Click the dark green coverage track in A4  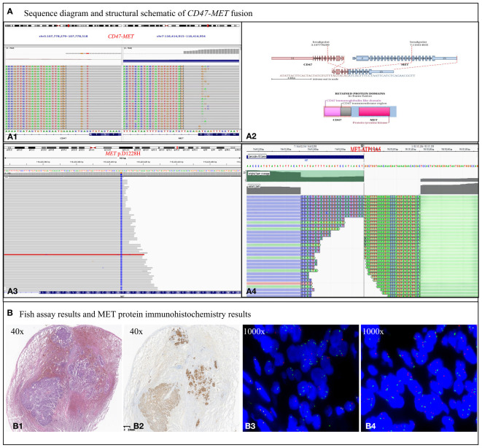click(306, 176)
